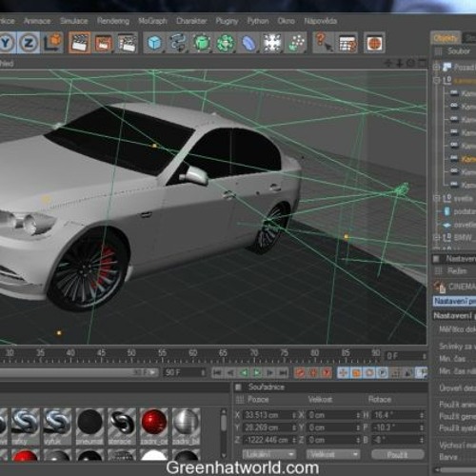476x476 pixels.
Task: Open the Rendering menu
Action: coord(113,21)
